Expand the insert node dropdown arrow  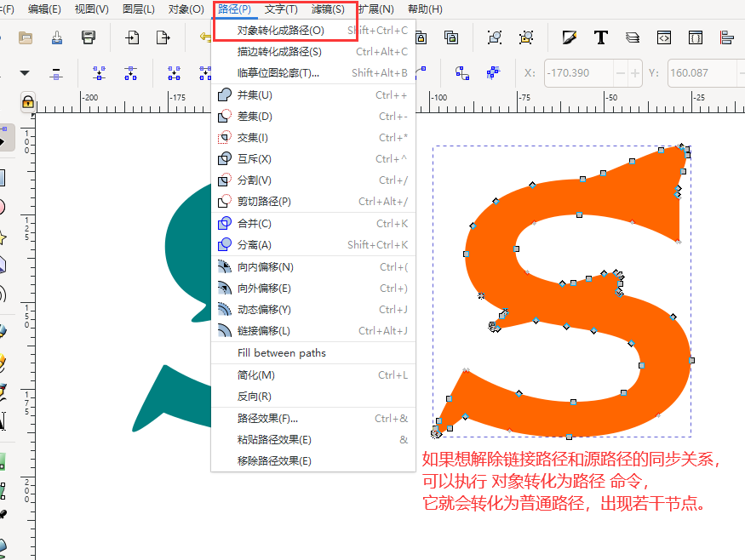[25, 73]
